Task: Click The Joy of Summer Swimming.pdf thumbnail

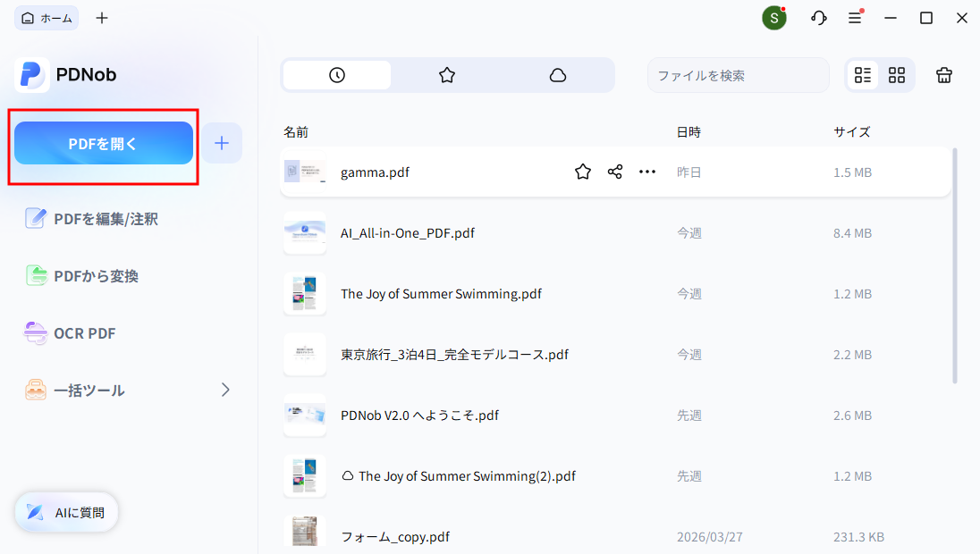Action: (305, 293)
